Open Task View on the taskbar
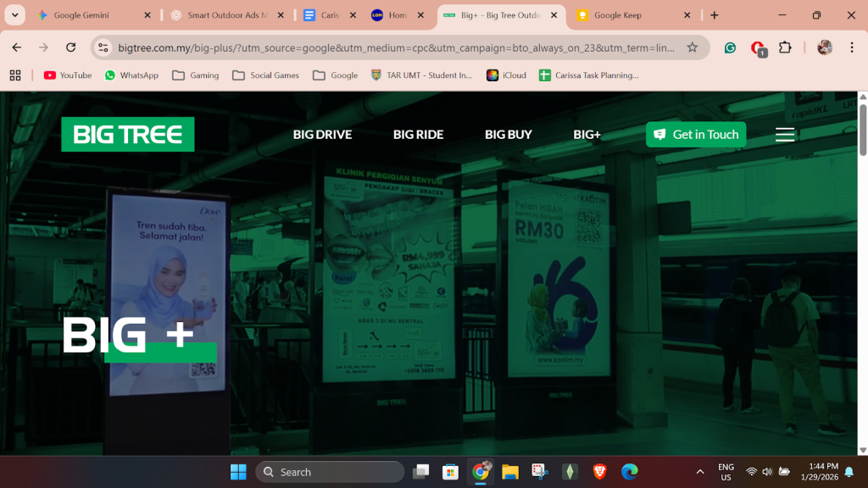This screenshot has width=868, height=488. coord(420,472)
